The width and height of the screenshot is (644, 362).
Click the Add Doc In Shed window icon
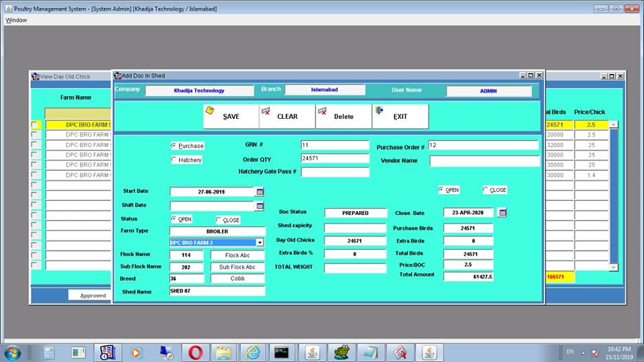click(117, 76)
